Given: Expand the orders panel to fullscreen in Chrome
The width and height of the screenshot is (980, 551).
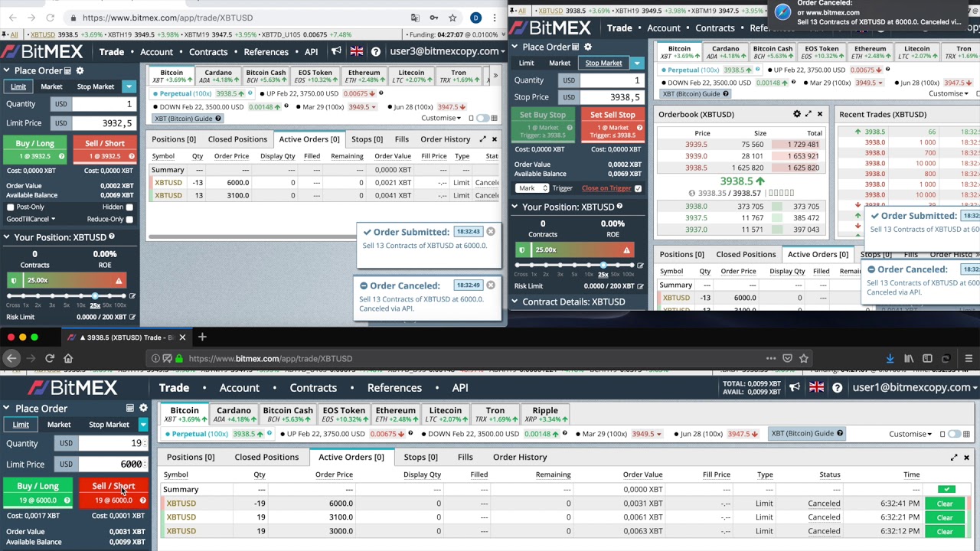Looking at the screenshot, I should [x=482, y=139].
